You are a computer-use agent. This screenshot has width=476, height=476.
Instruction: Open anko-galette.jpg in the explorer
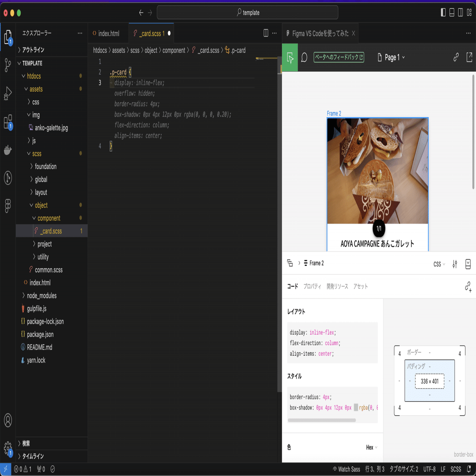[x=52, y=128]
